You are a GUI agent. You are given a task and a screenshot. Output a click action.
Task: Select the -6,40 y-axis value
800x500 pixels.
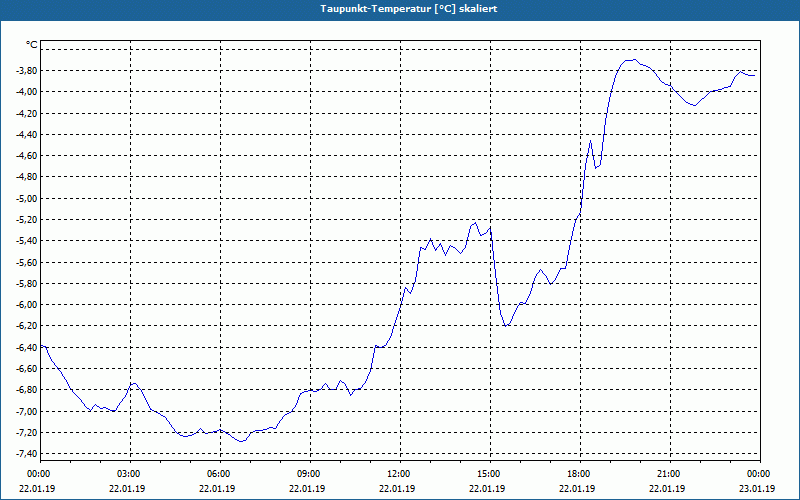[x=27, y=347]
